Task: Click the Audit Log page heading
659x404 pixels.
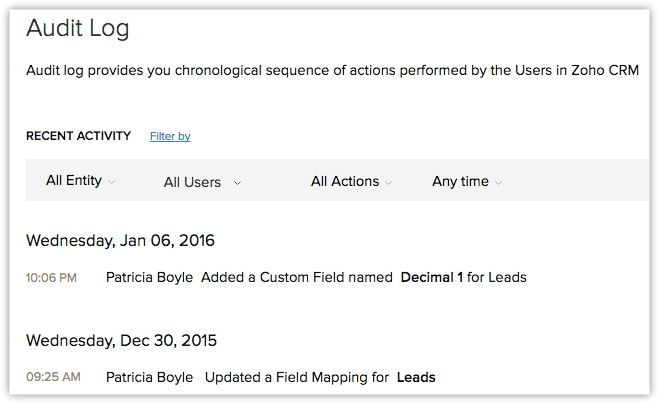Action: coord(78,28)
